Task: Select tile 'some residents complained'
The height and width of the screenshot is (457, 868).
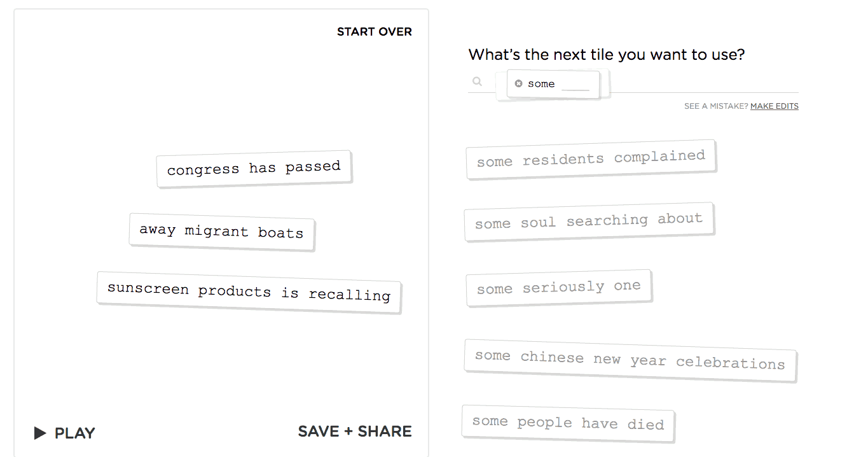Action: pos(591,159)
